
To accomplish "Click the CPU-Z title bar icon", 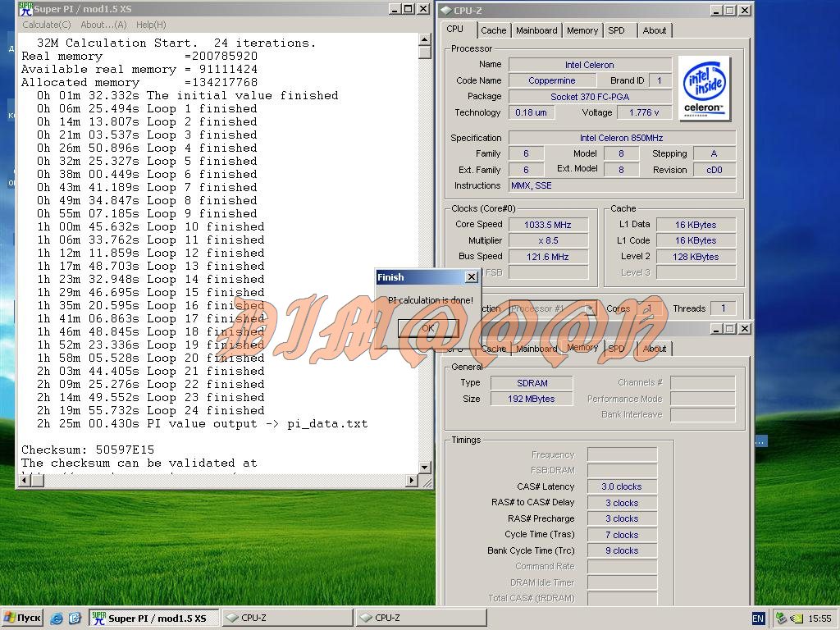I will click(446, 10).
